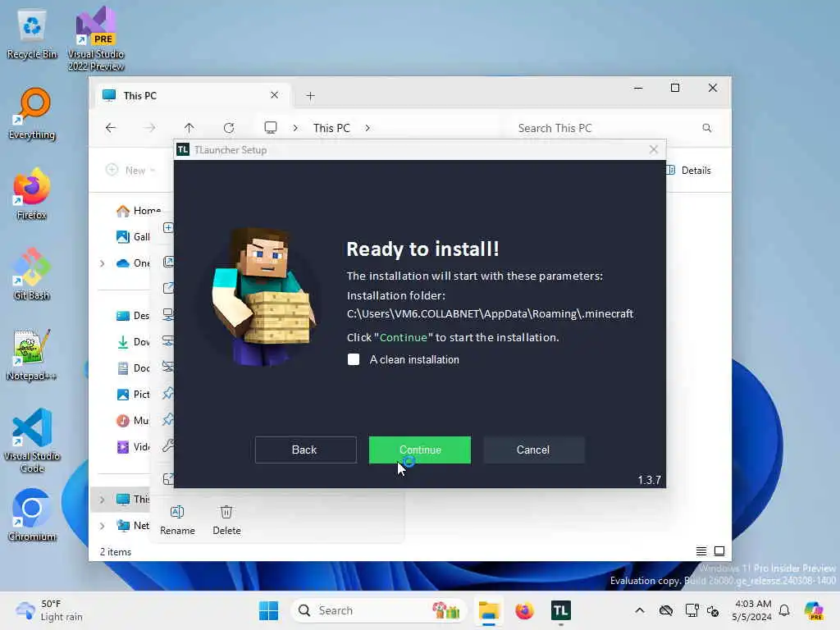Open Copilot Preview icon in taskbar

point(814,610)
